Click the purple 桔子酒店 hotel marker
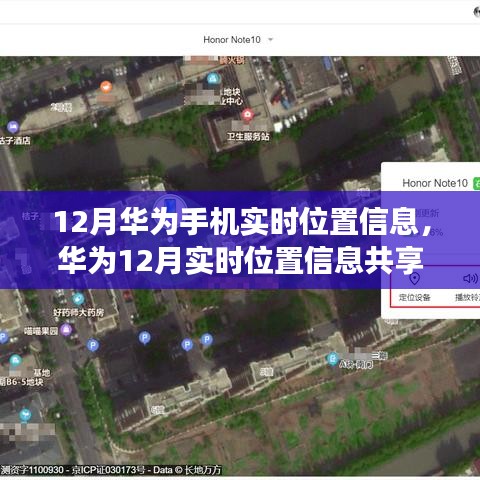The image size is (480, 480). point(13,127)
